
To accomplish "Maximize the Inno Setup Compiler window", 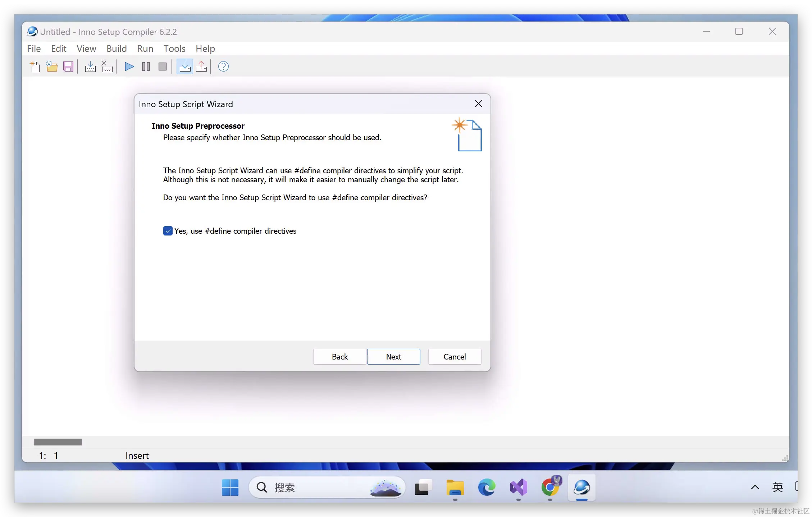I will click(739, 32).
